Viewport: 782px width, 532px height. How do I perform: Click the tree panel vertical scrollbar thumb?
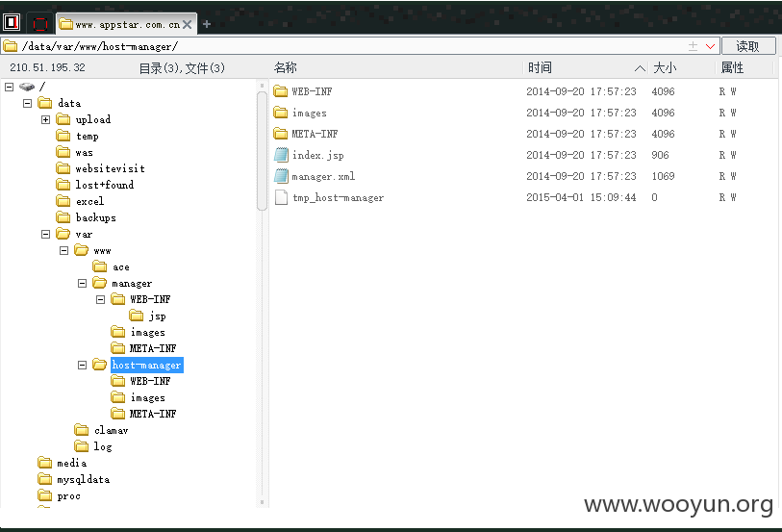[x=262, y=152]
